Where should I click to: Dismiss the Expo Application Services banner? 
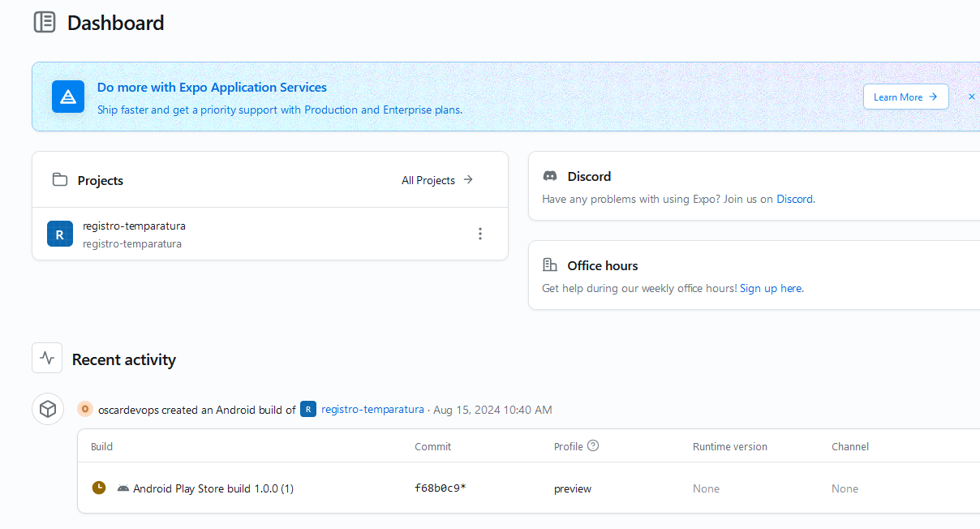tap(971, 97)
